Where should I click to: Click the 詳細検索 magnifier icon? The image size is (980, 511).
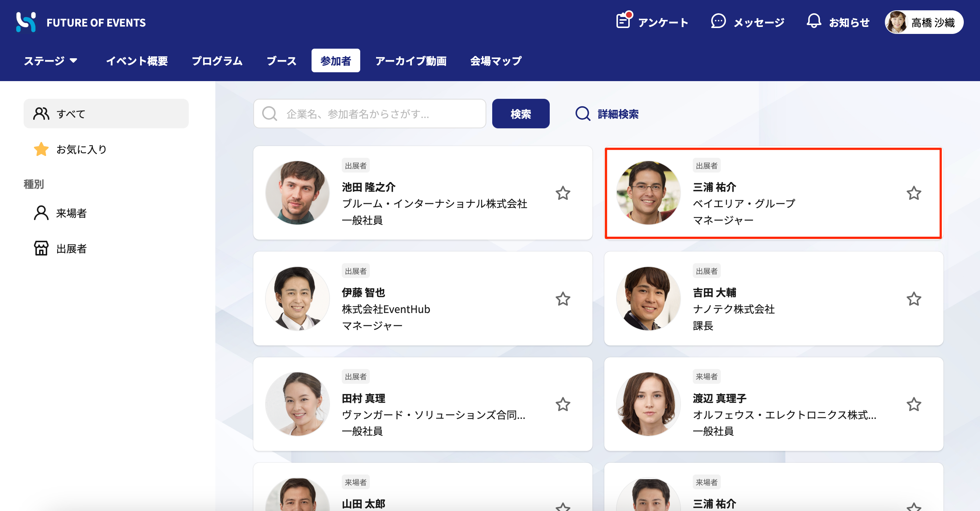pyautogui.click(x=583, y=114)
